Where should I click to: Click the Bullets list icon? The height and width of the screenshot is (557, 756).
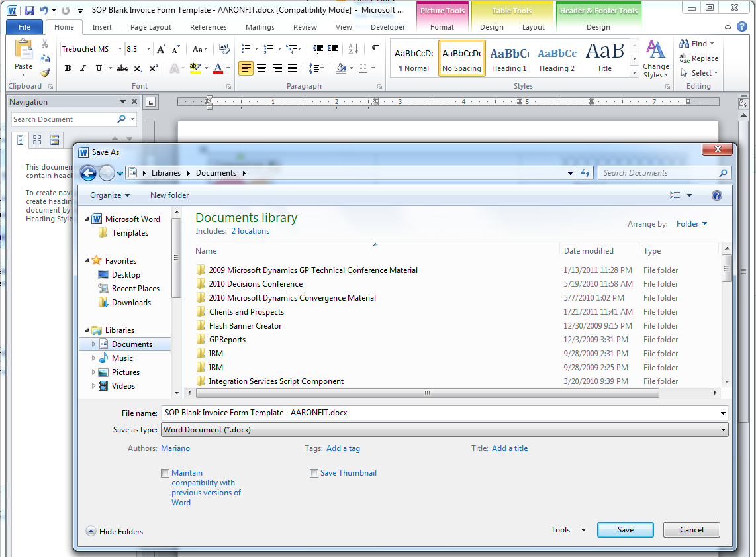point(246,49)
